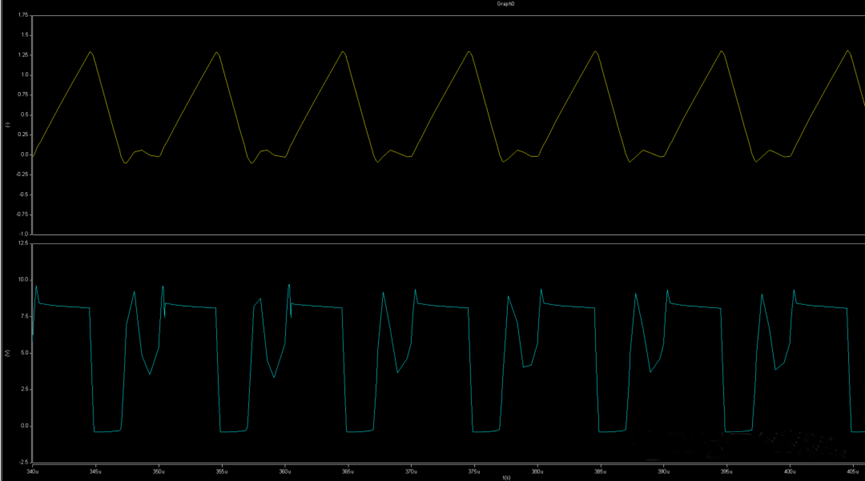This screenshot has height=481, width=865.
Task: Click the 350u tick on time axis
Action: 158,469
